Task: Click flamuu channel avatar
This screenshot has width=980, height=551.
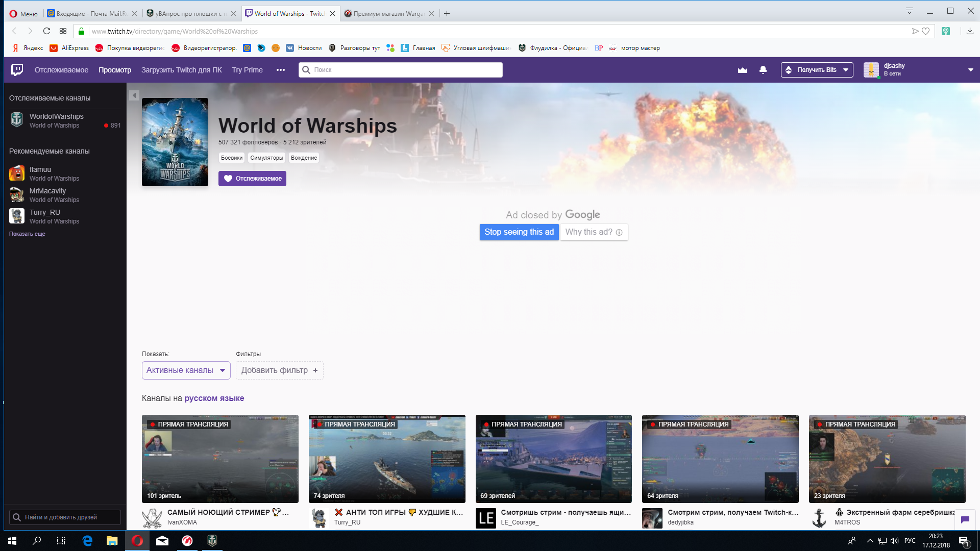Action: (17, 173)
